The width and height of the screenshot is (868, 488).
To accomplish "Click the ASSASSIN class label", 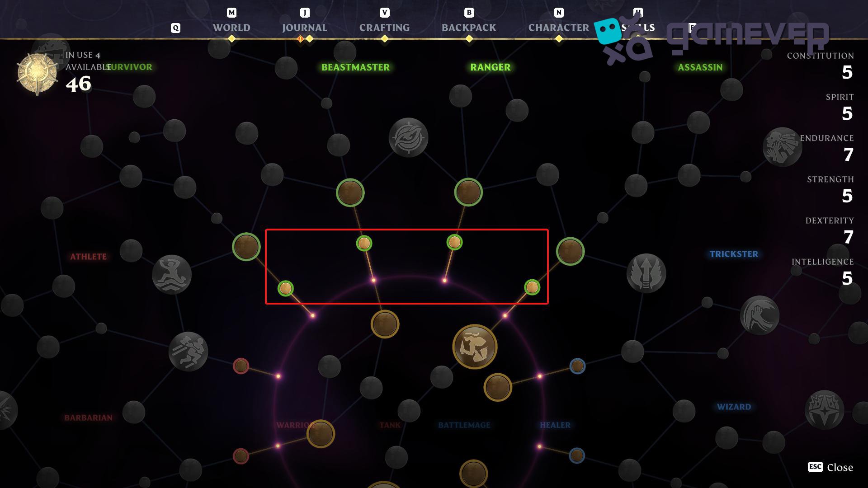I will click(700, 67).
